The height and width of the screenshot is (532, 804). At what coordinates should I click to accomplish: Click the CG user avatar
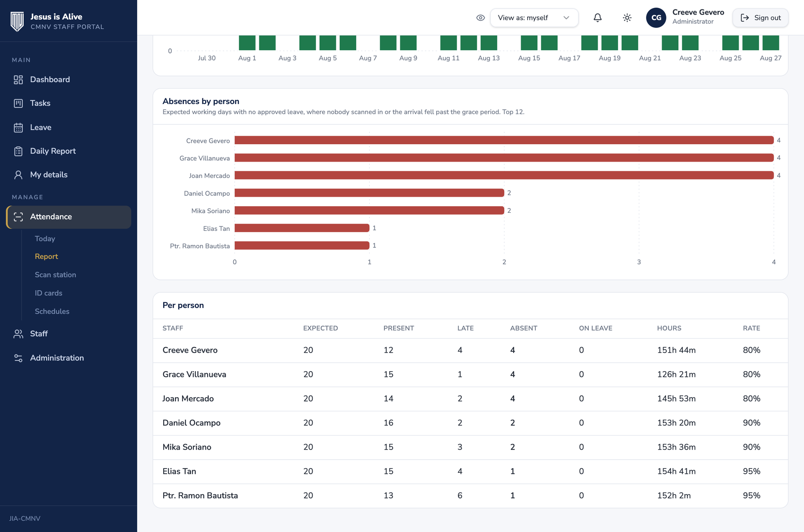656,18
